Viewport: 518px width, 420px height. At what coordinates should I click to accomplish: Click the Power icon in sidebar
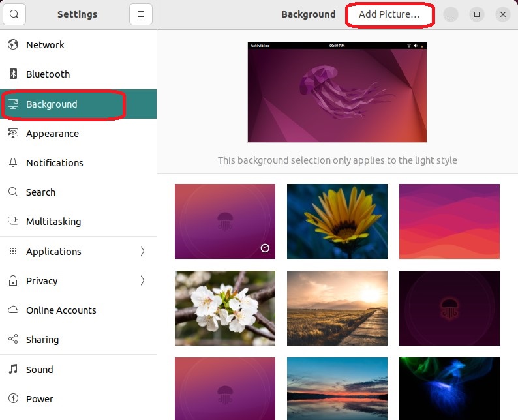13,399
